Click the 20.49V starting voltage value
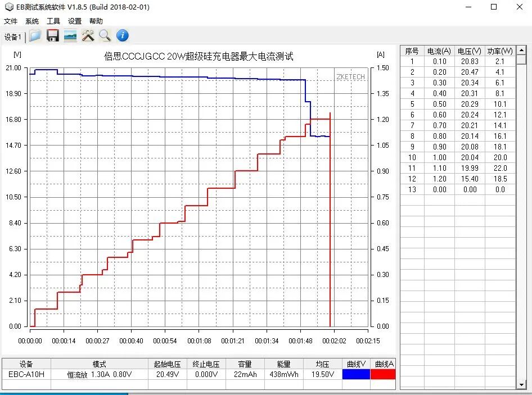Screen dimensions: 532x395 tap(167, 374)
